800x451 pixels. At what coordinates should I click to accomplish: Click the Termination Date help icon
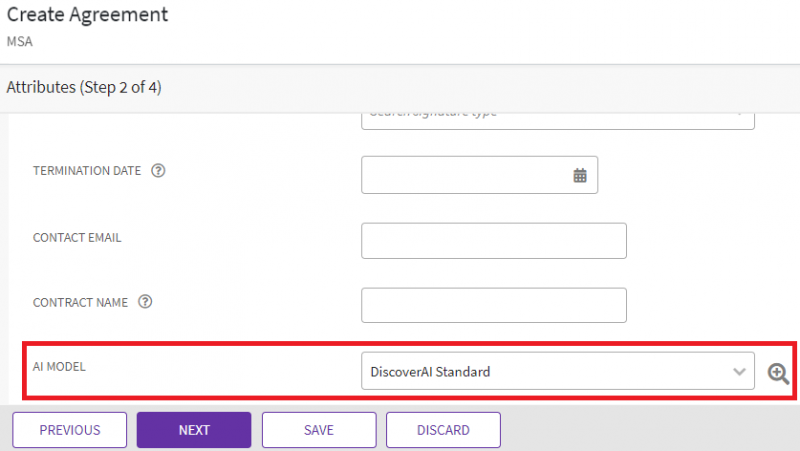pos(158,171)
